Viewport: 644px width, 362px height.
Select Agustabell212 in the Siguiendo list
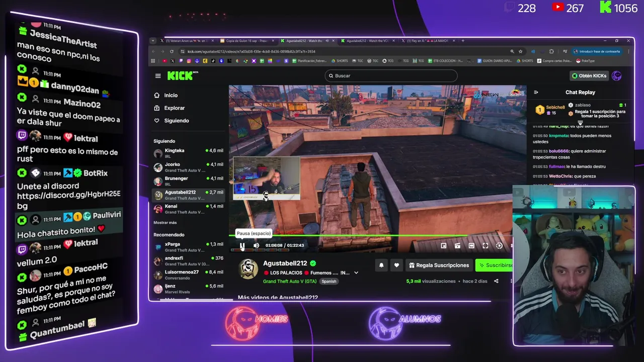pyautogui.click(x=189, y=195)
